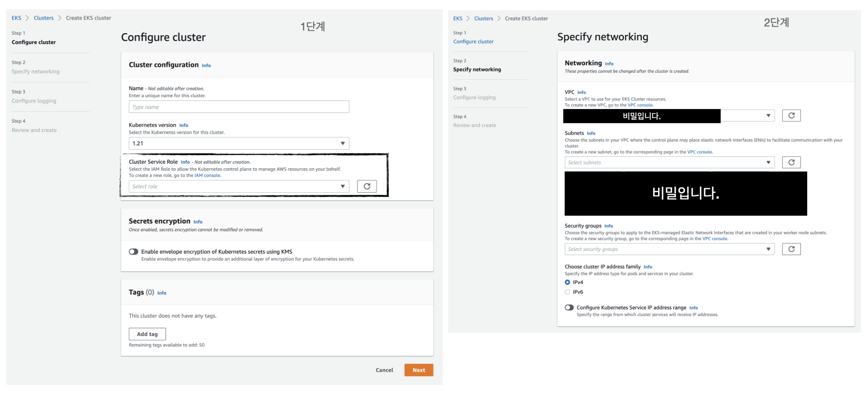Viewport: 868px width, 393px height.
Task: Open the Kubernetes version 1.21 dropdown
Action: point(239,143)
